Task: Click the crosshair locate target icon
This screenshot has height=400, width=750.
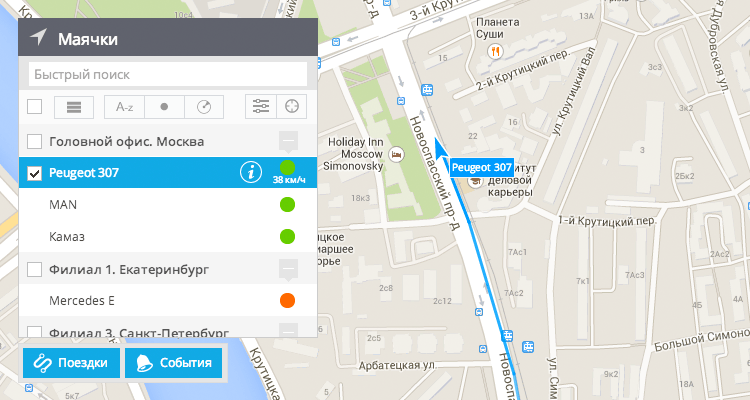Action: click(291, 106)
